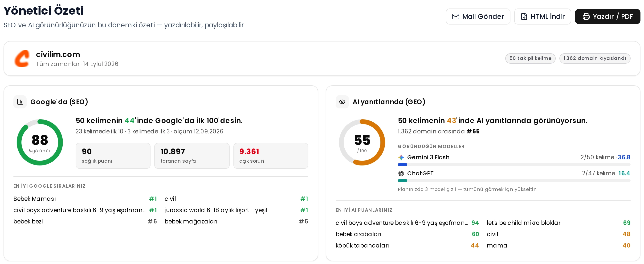Click the ChatGPT model name
This screenshot has height=264, width=644.
tap(420, 173)
